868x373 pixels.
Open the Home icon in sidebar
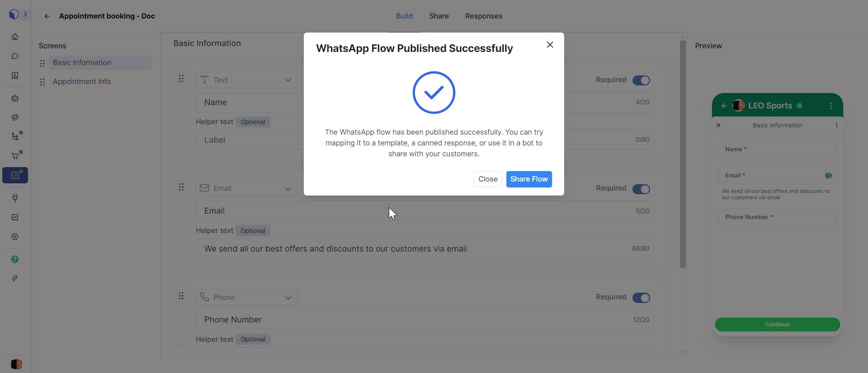click(x=15, y=37)
